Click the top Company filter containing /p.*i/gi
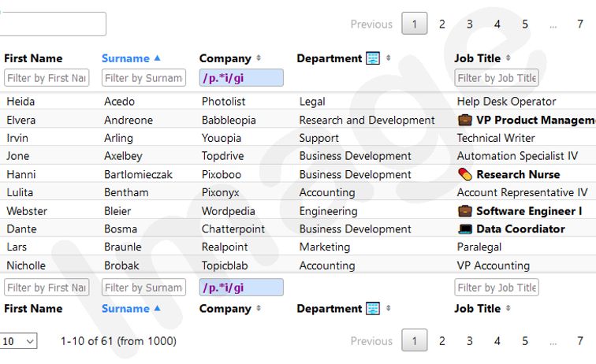This screenshot has height=364, width=596. pyautogui.click(x=241, y=78)
